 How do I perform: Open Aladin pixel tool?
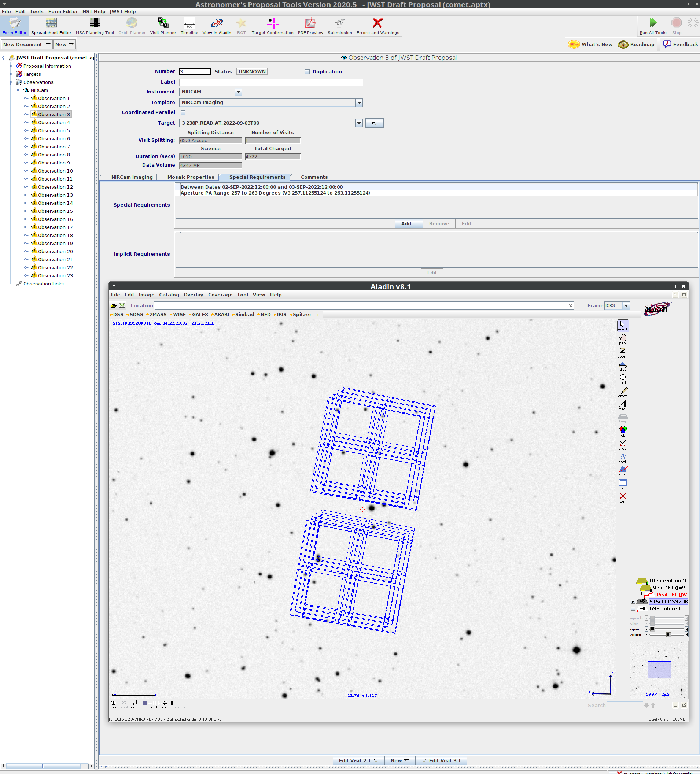(x=622, y=471)
